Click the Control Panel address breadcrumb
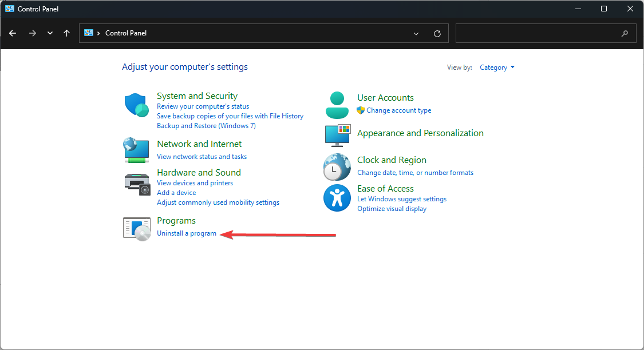 (126, 33)
